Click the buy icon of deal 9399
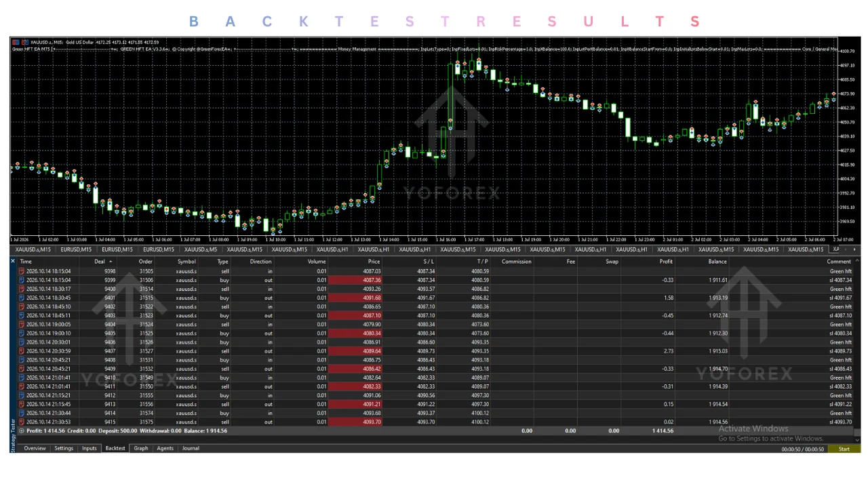The width and height of the screenshot is (868, 488). click(22, 280)
